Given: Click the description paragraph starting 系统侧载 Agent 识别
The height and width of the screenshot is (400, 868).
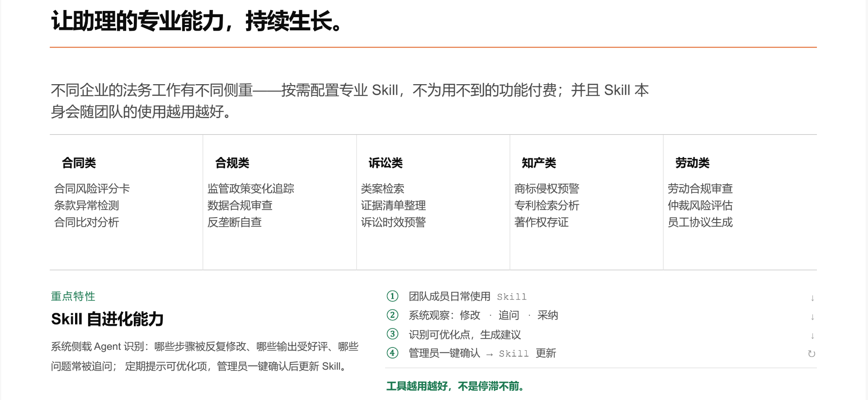Looking at the screenshot, I should pos(205,356).
